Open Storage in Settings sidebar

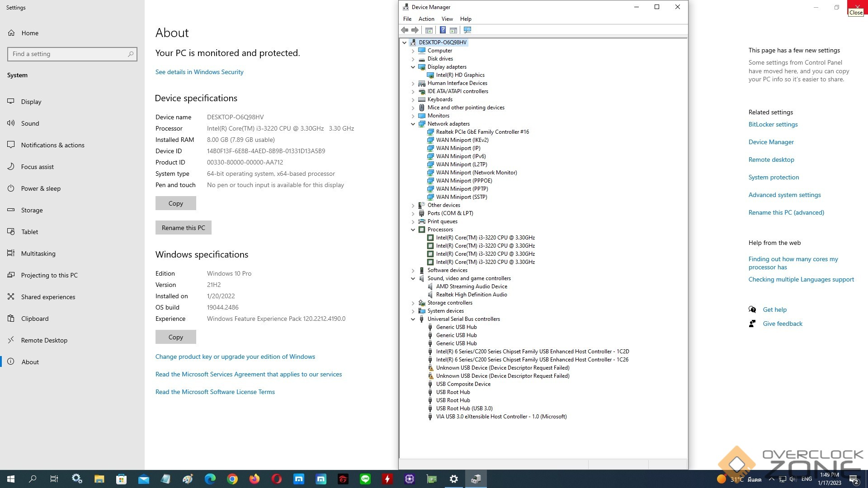pyautogui.click(x=32, y=210)
